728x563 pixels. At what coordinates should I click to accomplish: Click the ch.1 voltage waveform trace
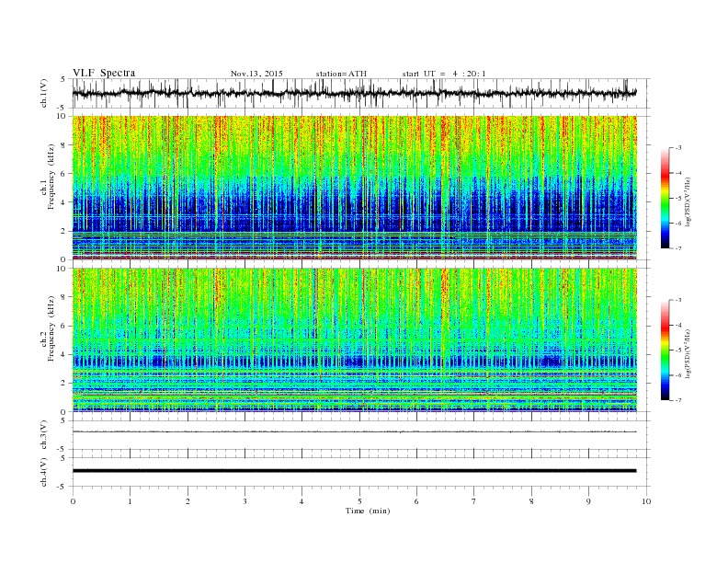tap(354, 93)
